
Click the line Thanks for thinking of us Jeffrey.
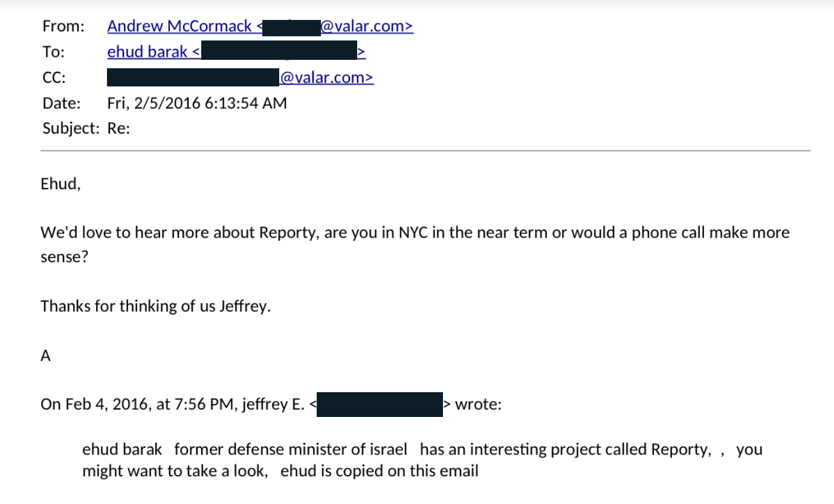coord(155,306)
